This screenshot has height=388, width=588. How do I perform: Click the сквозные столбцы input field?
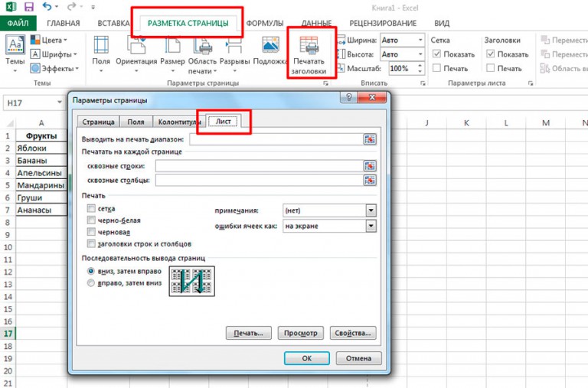click(259, 181)
